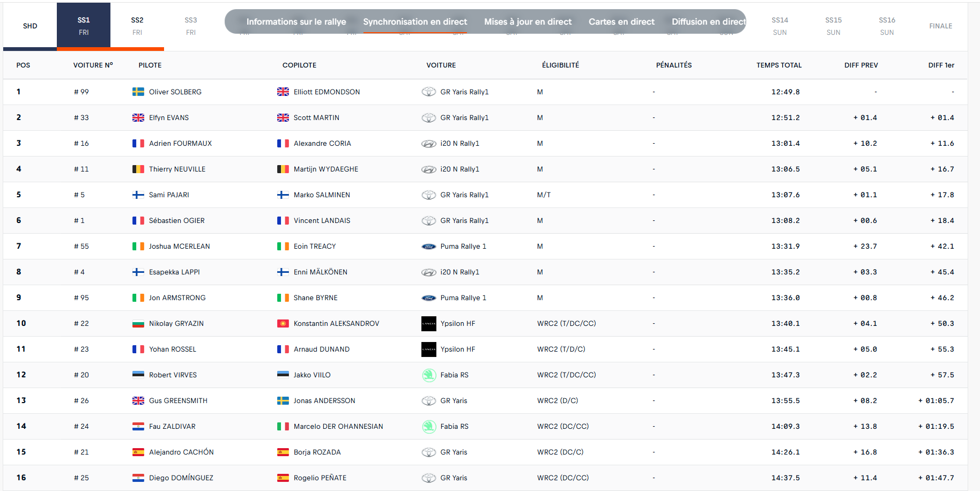Screen dimensions: 980x491
Task: Click eligibility WRC2 (T/D/C)
Action: [561, 349]
